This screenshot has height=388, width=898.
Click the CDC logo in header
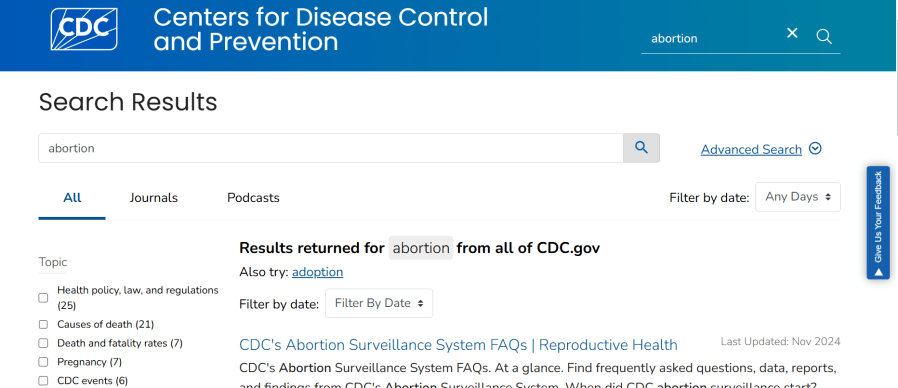point(84,29)
